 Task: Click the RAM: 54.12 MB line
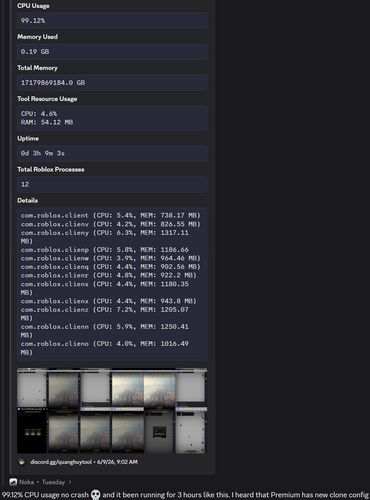pyautogui.click(x=47, y=122)
